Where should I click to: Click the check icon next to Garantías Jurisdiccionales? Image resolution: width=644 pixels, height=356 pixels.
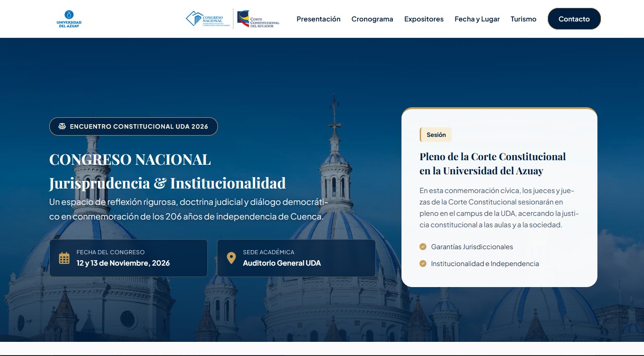(x=423, y=247)
